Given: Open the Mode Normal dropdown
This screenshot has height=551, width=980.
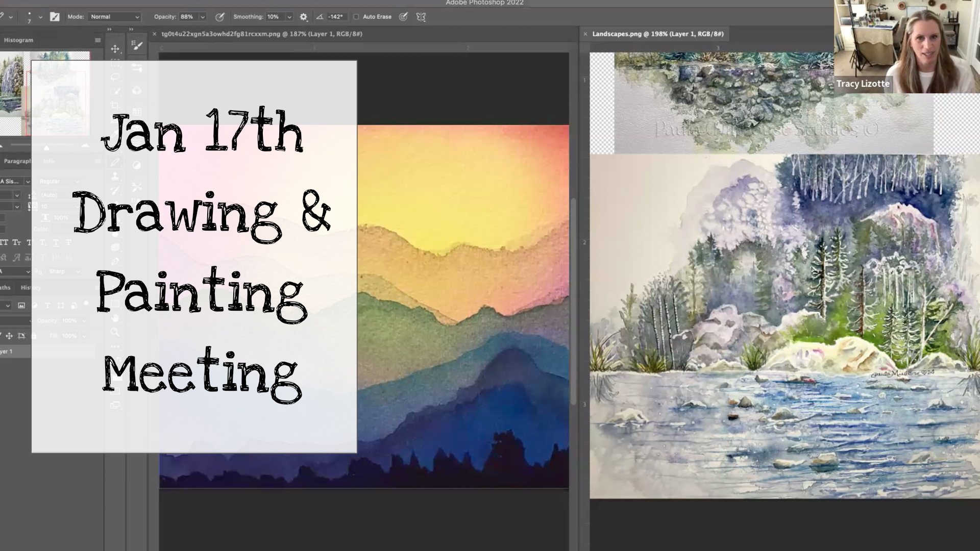Looking at the screenshot, I should 114,17.
